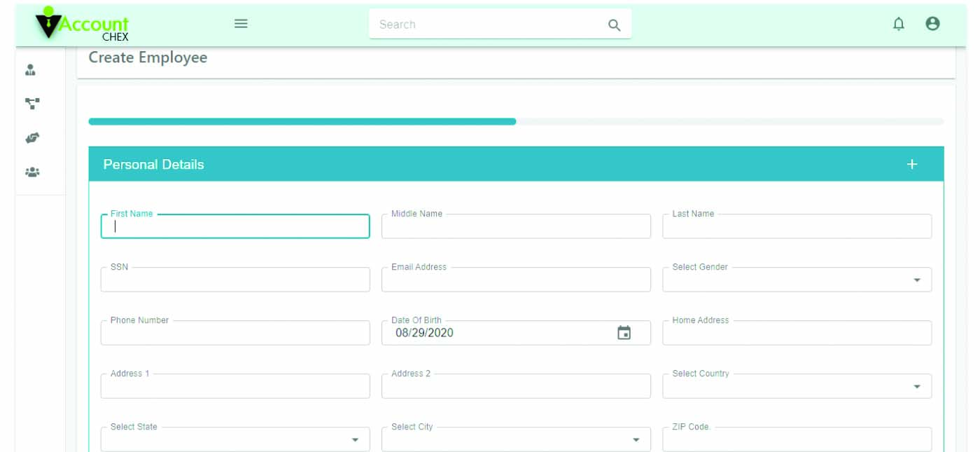Toggle the hamburger menu in header
Screen dimensions: 980x452
pos(241,24)
